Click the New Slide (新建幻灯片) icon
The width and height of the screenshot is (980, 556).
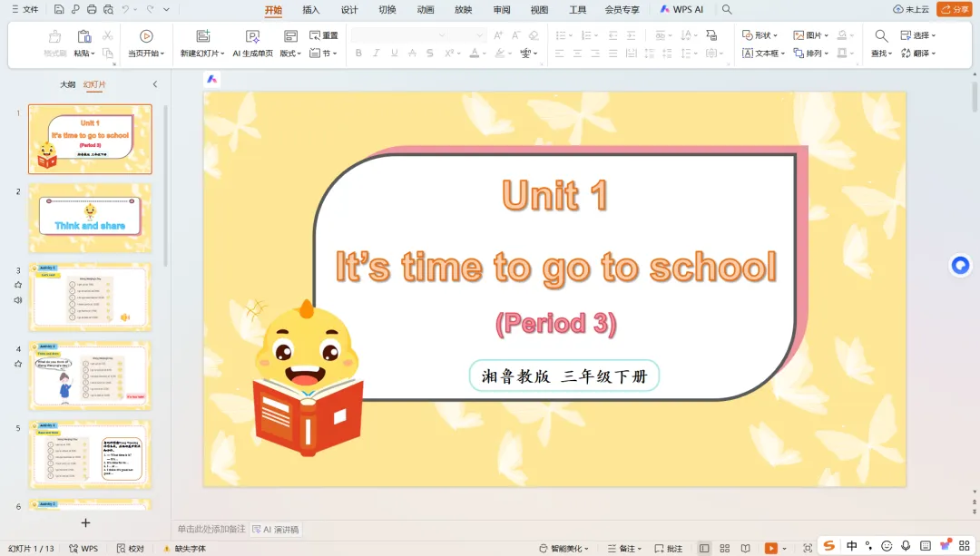click(202, 36)
